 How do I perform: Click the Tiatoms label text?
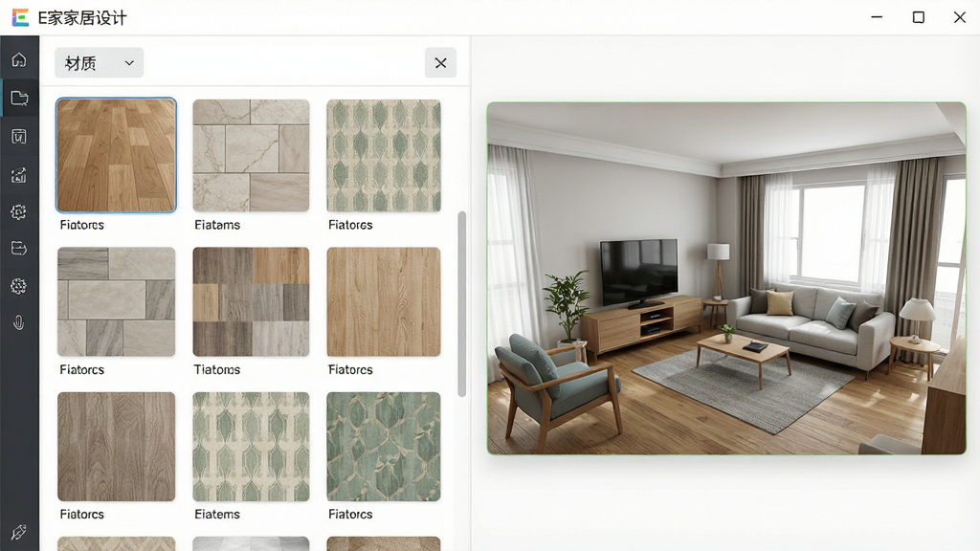click(217, 370)
